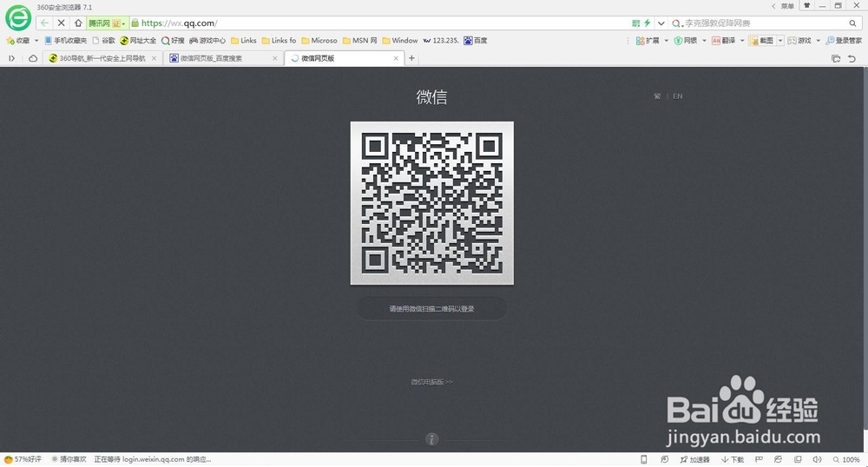
Task: Click the WeChat login QR code
Action: pyautogui.click(x=431, y=203)
